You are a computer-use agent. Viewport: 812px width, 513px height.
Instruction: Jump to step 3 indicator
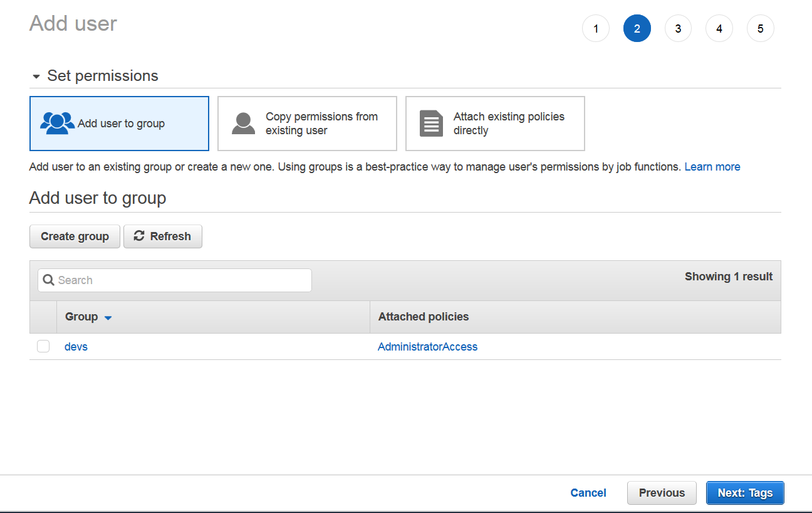(x=678, y=28)
